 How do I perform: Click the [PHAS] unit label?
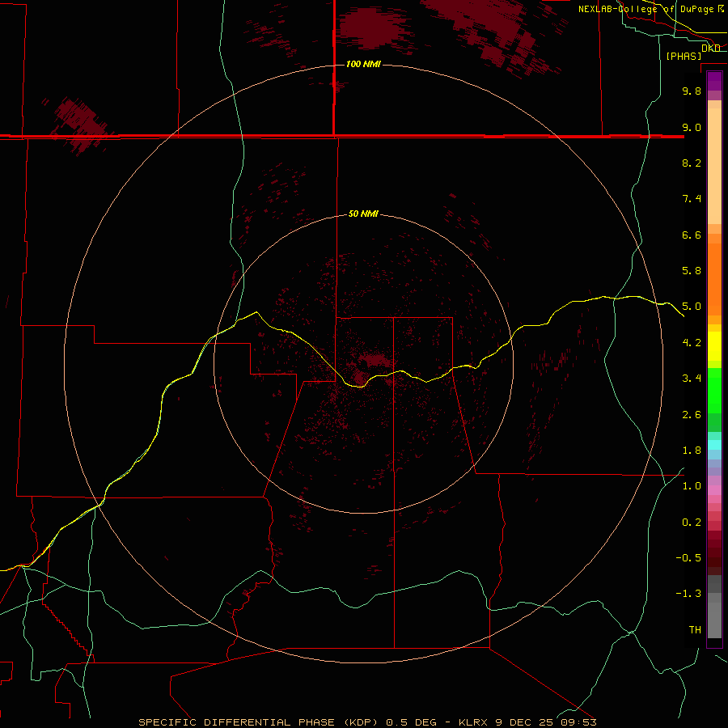click(684, 56)
